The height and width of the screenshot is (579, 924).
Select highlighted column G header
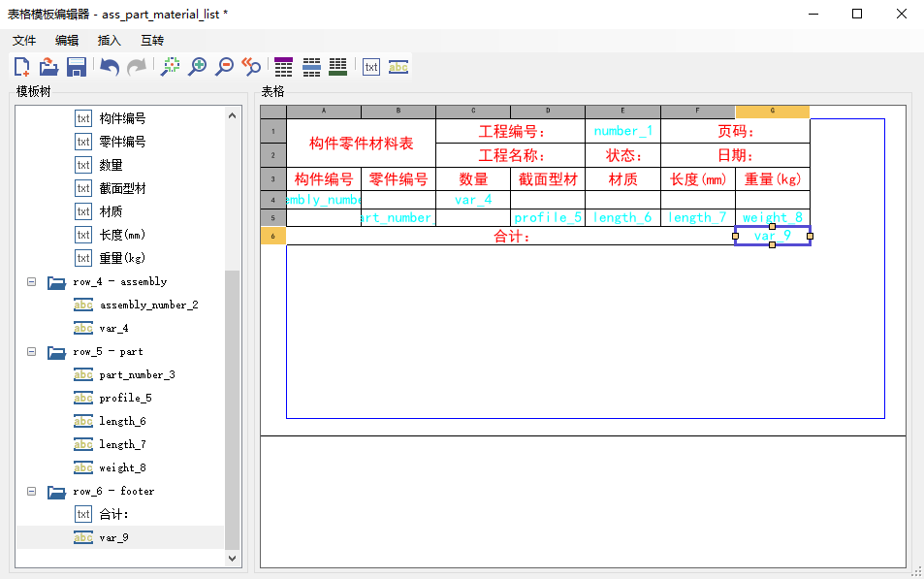point(773,111)
